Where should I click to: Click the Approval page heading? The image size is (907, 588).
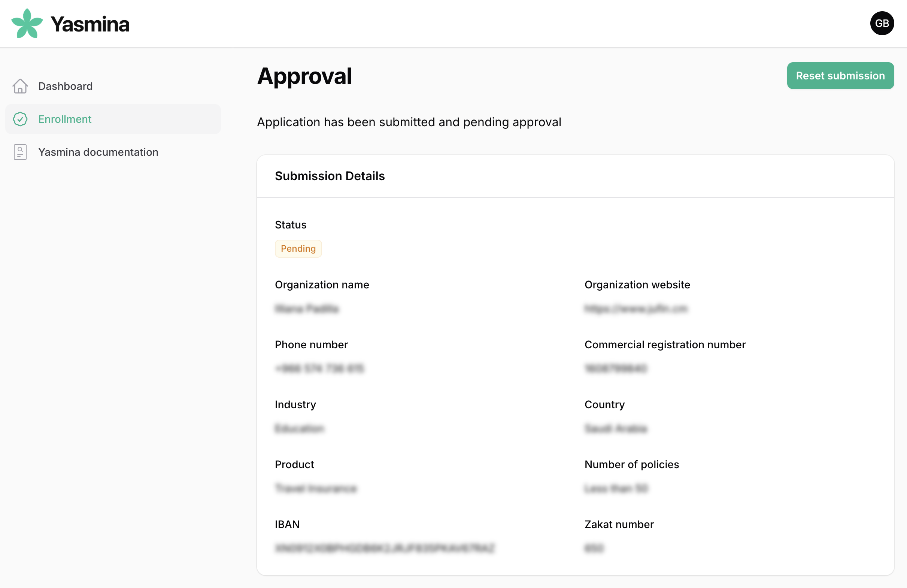(x=304, y=76)
